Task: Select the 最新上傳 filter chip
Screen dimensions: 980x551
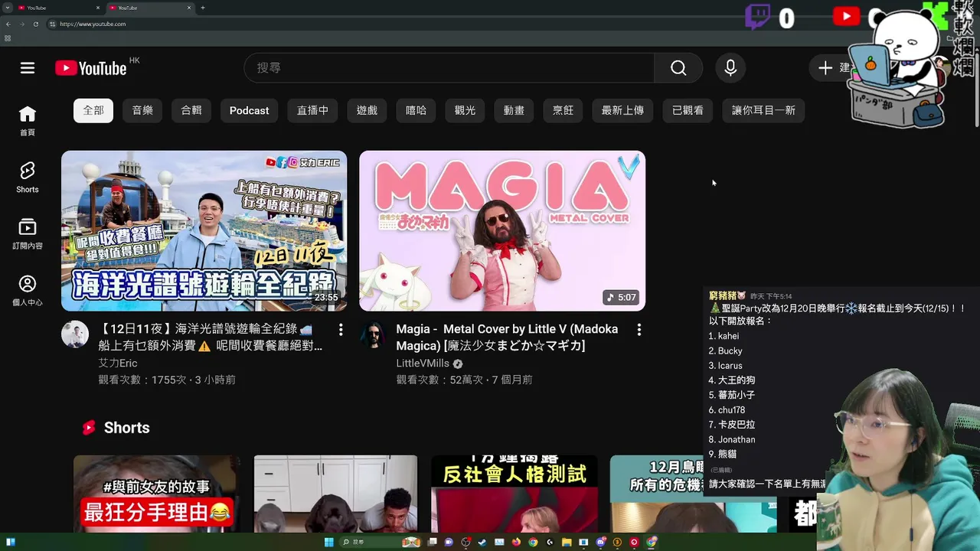Action: [x=622, y=110]
